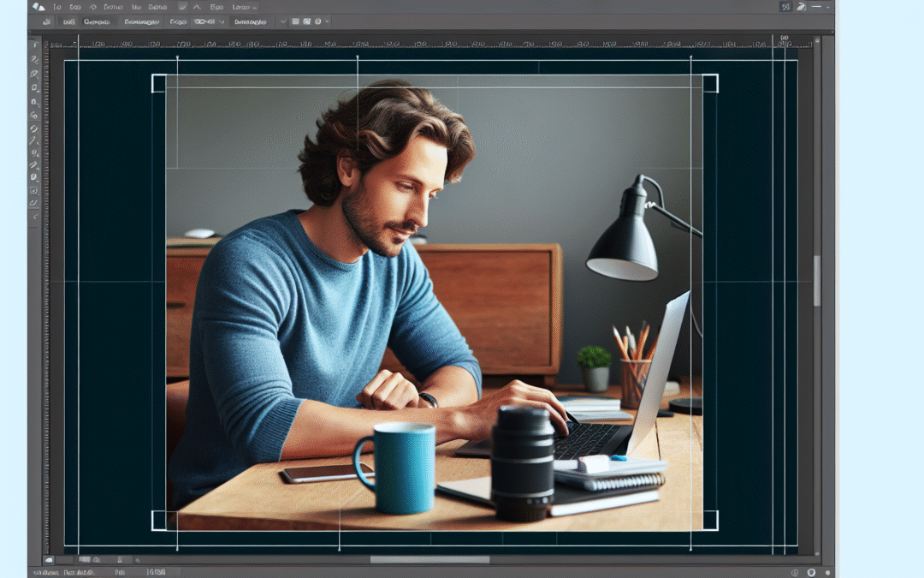924x578 pixels.
Task: Open the dropdown chevron before the grid icon
Action: [x=283, y=21]
